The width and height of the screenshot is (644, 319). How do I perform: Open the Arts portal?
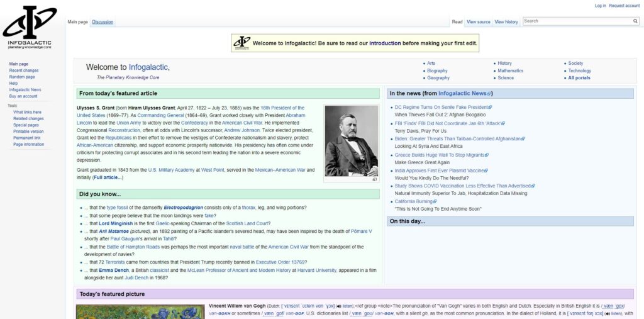pos(431,64)
